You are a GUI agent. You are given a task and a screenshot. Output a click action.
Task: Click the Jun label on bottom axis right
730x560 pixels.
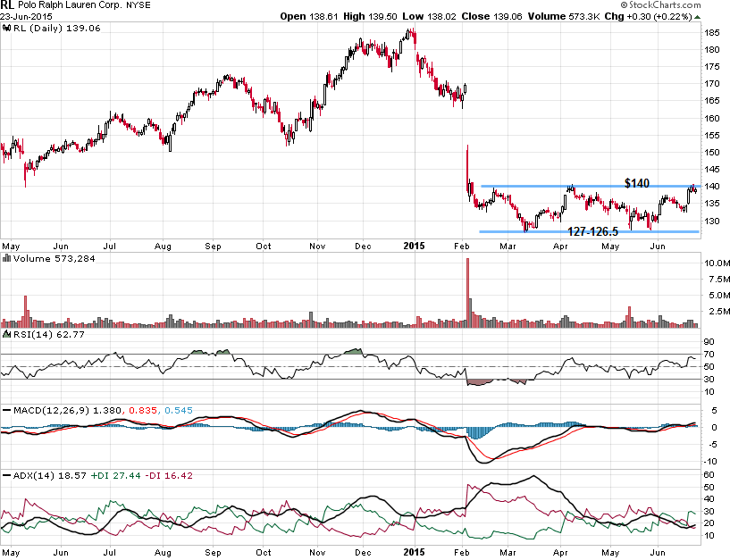(658, 553)
